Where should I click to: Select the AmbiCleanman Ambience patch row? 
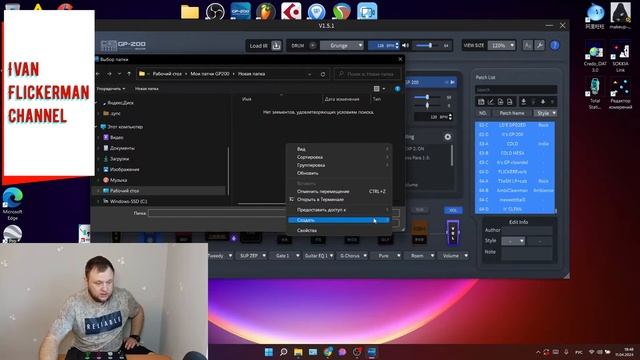pos(515,190)
